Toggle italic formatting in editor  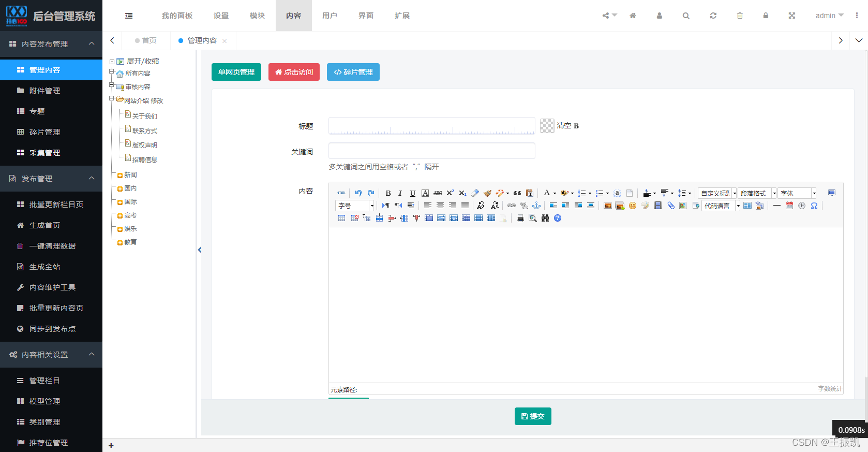(400, 193)
